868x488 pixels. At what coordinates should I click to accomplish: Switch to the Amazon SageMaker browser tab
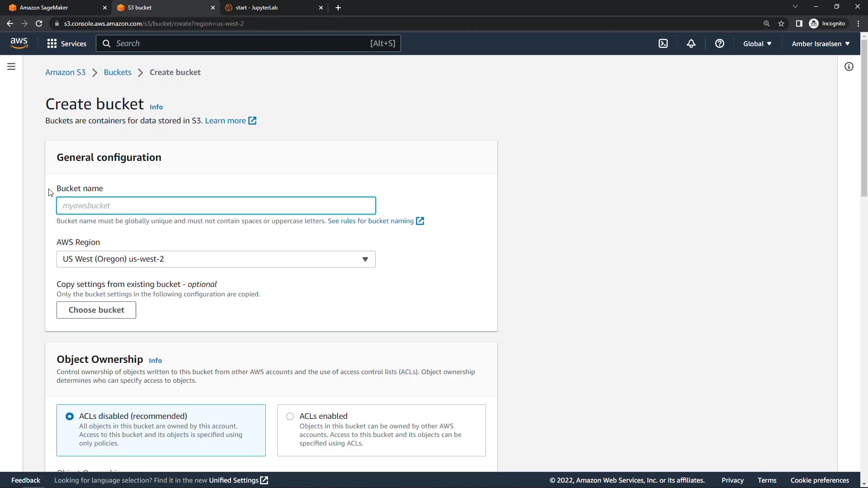(54, 8)
